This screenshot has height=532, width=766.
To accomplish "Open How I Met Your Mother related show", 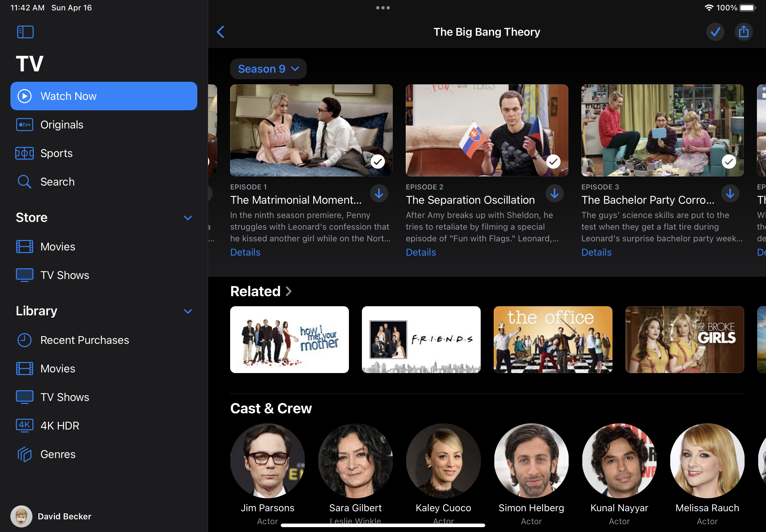I will tap(290, 340).
